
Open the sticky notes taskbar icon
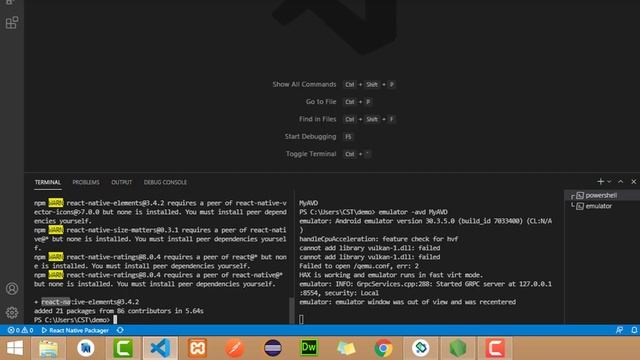346,348
